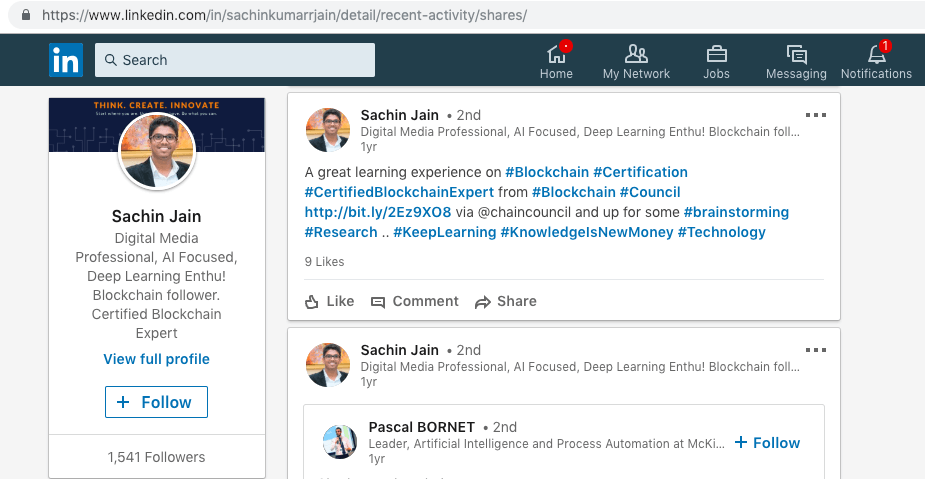Image resolution: width=925 pixels, height=479 pixels.
Task: Click the #KnowledgeIsNewMoney hashtag
Action: [x=585, y=232]
